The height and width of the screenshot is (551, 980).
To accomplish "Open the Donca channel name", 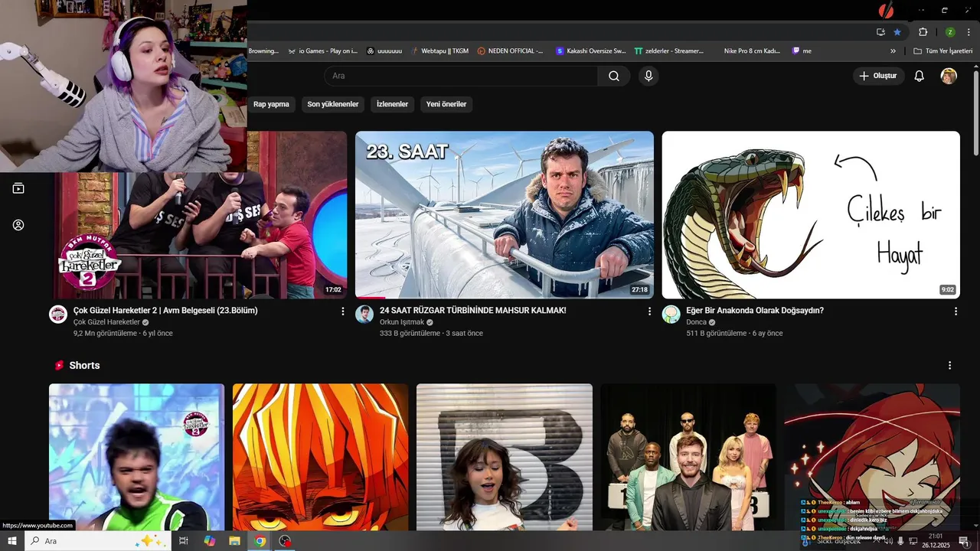I will click(x=696, y=322).
